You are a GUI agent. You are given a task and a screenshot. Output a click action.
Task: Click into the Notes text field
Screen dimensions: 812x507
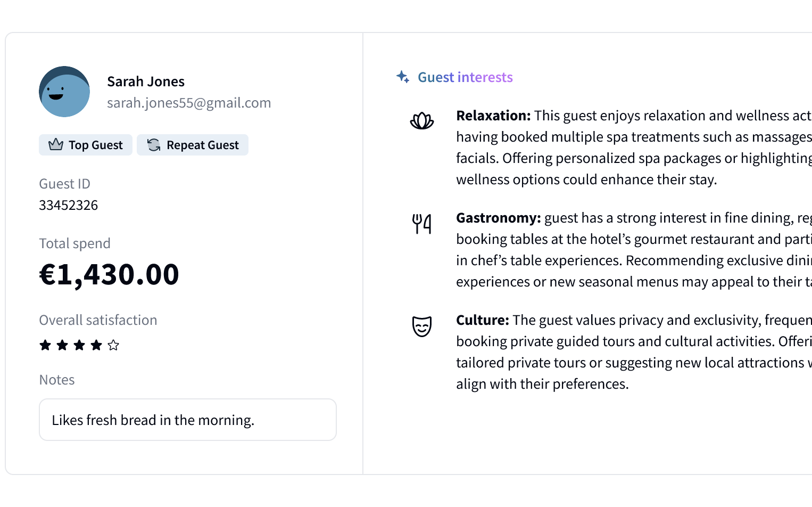188,420
